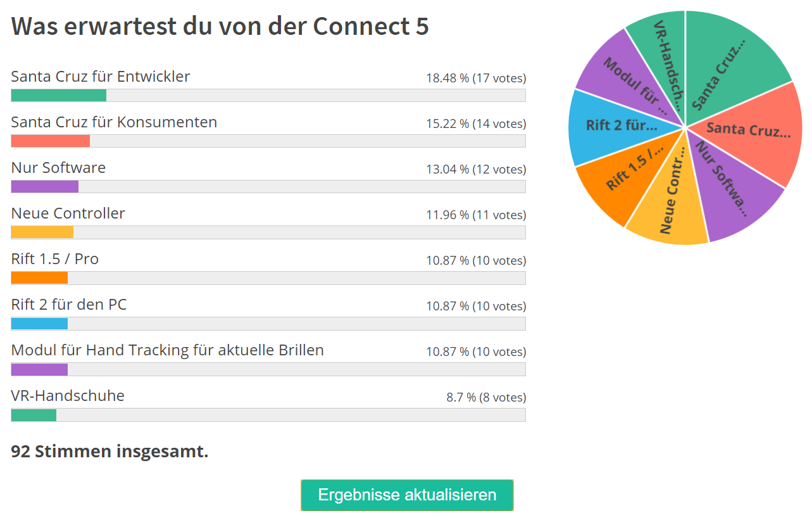Click the orange Rift 1.5 / Pro bar
812x520 pixels.
pos(39,277)
